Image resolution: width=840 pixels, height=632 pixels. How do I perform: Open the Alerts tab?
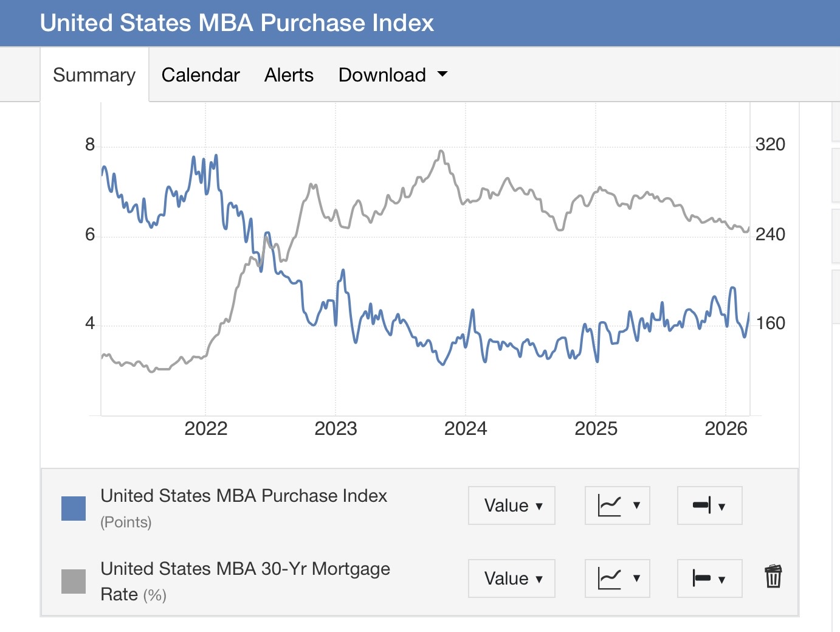(x=289, y=75)
